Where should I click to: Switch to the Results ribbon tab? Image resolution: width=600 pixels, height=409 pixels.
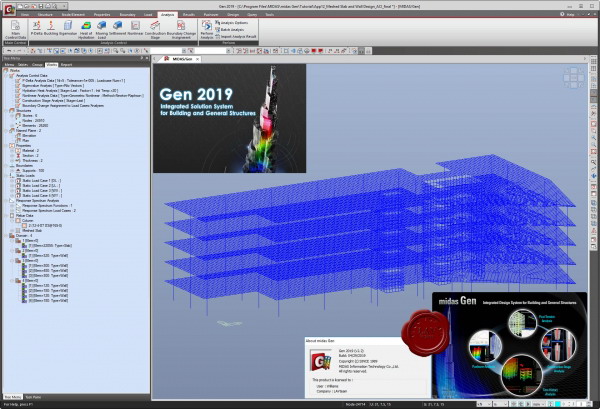[x=189, y=15]
